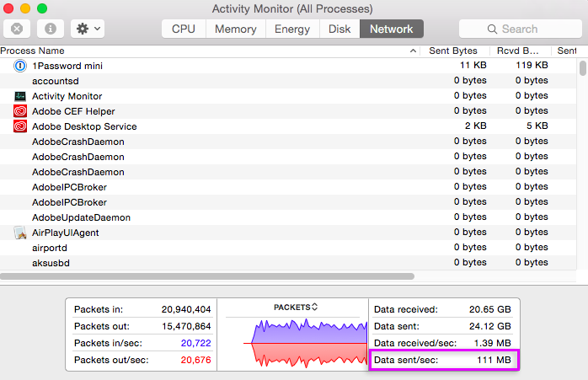Click 1Password mini's 11 KB sent value
The height and width of the screenshot is (380, 588).
coord(473,65)
